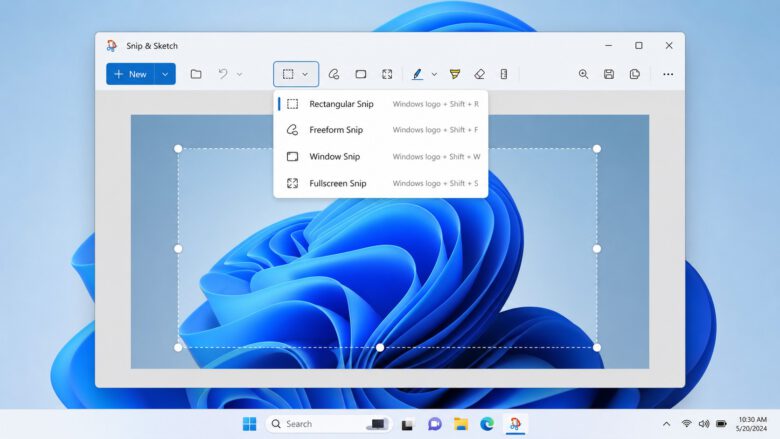
Task: Open pen options dropdown chevron
Action: tap(434, 75)
